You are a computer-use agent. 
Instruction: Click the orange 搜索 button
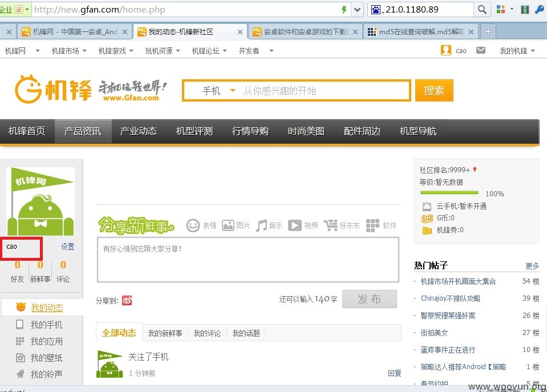pyautogui.click(x=434, y=90)
